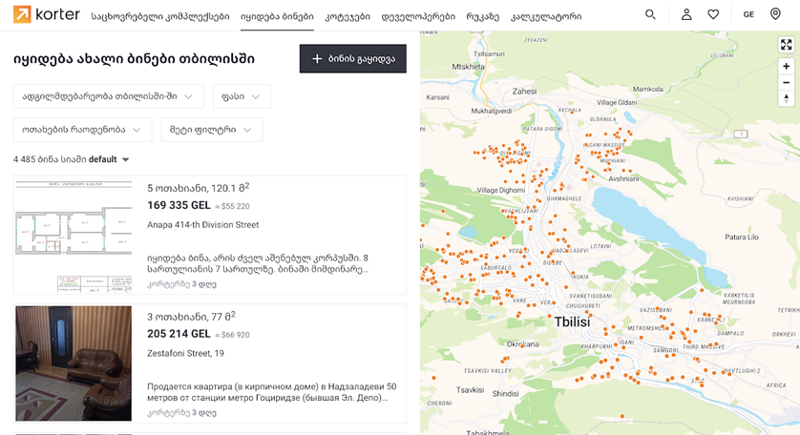Open the Anapa 414-th Division Street listing

(x=203, y=225)
